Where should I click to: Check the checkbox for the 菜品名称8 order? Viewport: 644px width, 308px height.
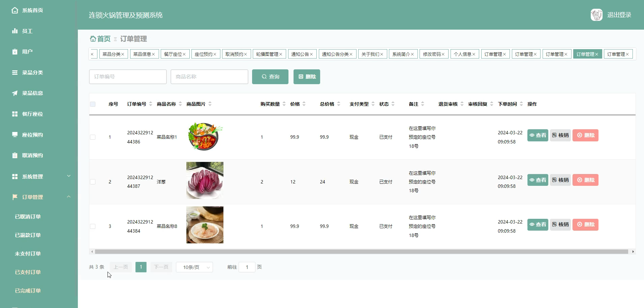93,226
